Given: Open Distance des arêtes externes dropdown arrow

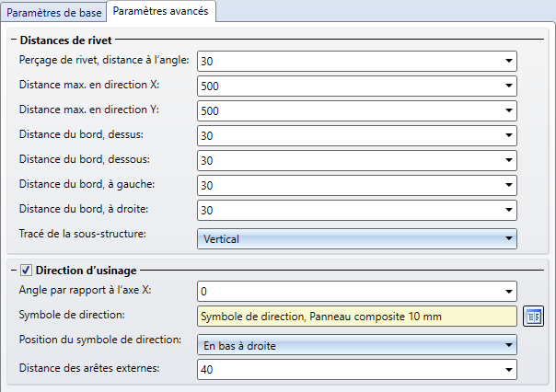Looking at the screenshot, I should pos(508,370).
